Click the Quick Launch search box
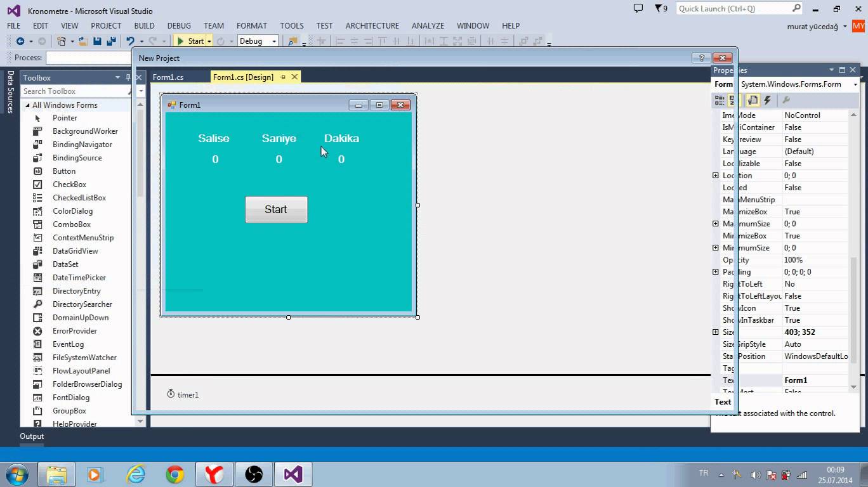This screenshot has height=487, width=868. point(740,9)
